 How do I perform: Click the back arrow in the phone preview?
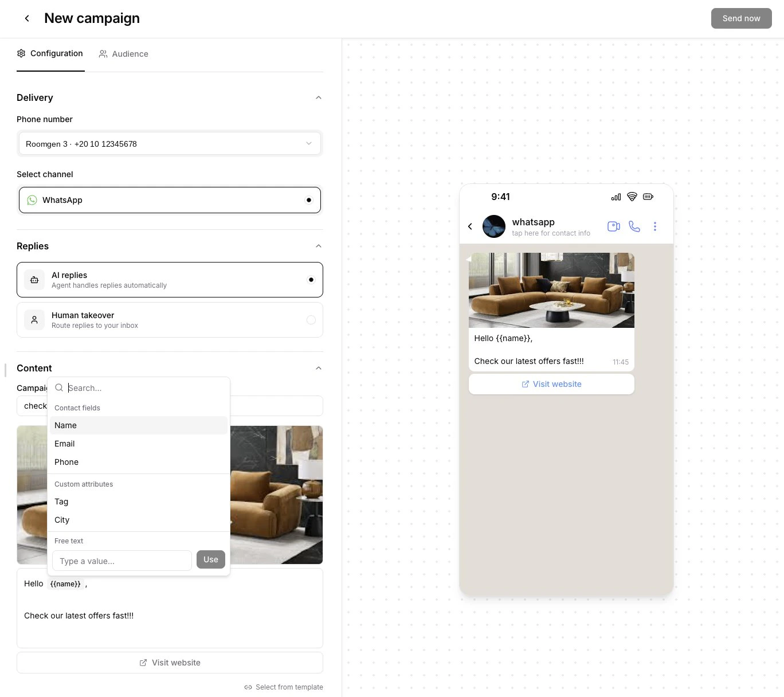point(470,226)
